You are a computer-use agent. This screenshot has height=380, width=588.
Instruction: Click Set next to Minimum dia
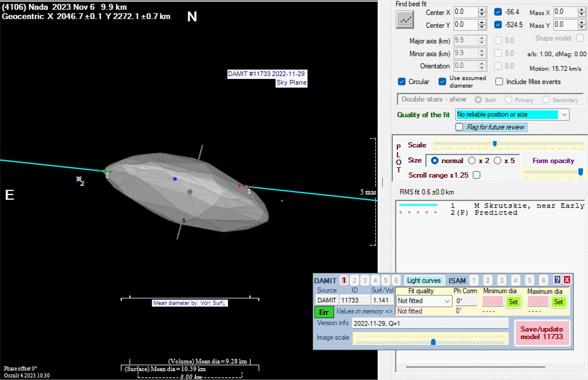pyautogui.click(x=513, y=301)
